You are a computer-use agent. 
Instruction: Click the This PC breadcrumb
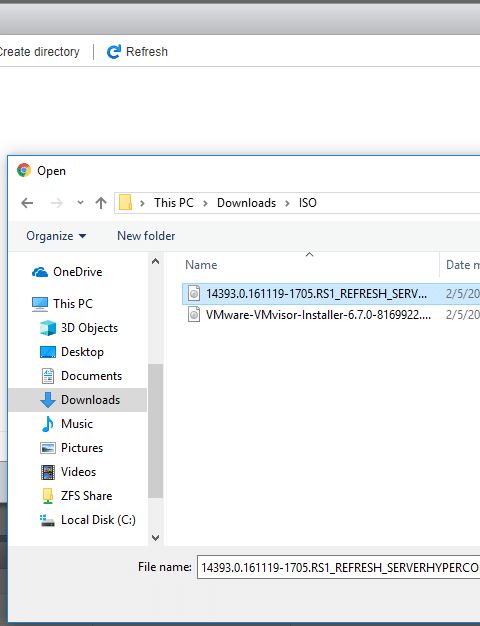coord(174,203)
